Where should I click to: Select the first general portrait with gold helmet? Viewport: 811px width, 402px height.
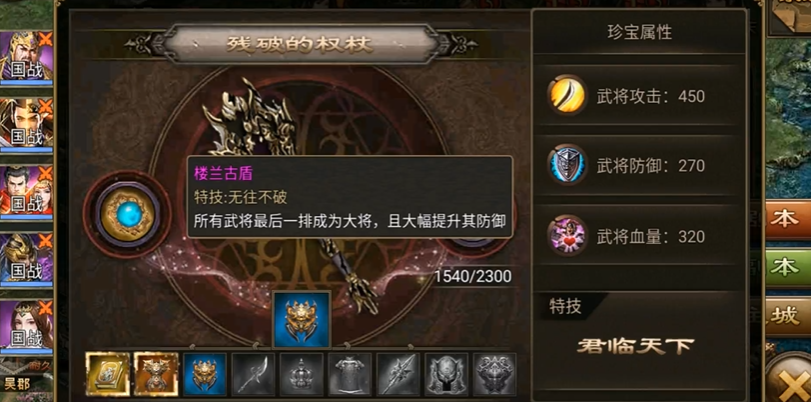pos(26,57)
